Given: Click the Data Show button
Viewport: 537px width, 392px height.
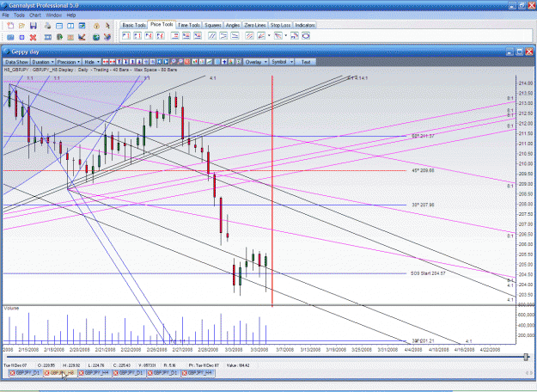Looking at the screenshot, I should (17, 62).
